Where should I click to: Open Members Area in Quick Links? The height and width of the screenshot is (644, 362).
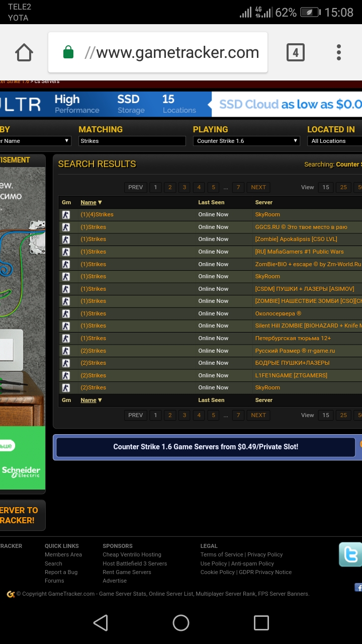[63, 554]
